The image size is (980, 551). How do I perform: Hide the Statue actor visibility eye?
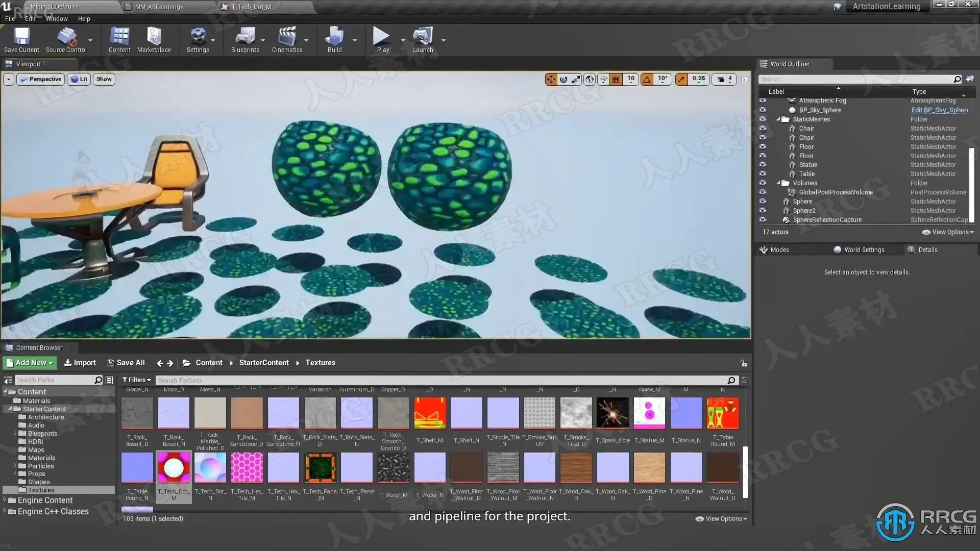763,165
